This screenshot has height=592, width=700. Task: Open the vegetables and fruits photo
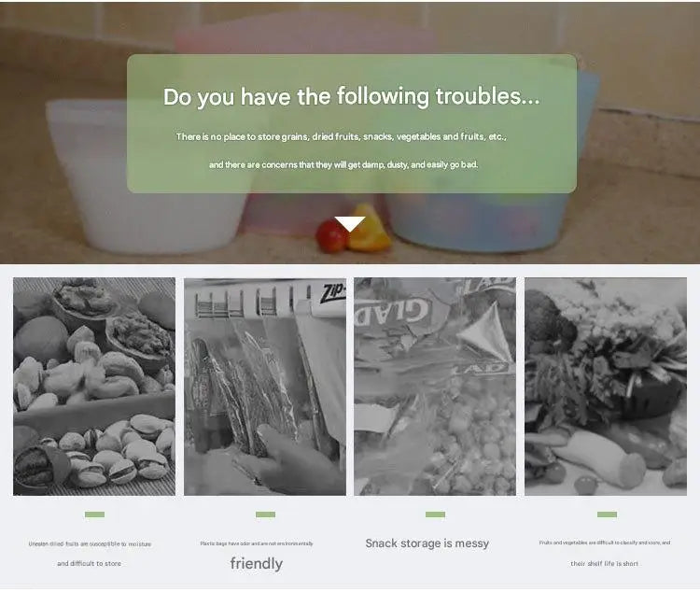[x=606, y=386]
